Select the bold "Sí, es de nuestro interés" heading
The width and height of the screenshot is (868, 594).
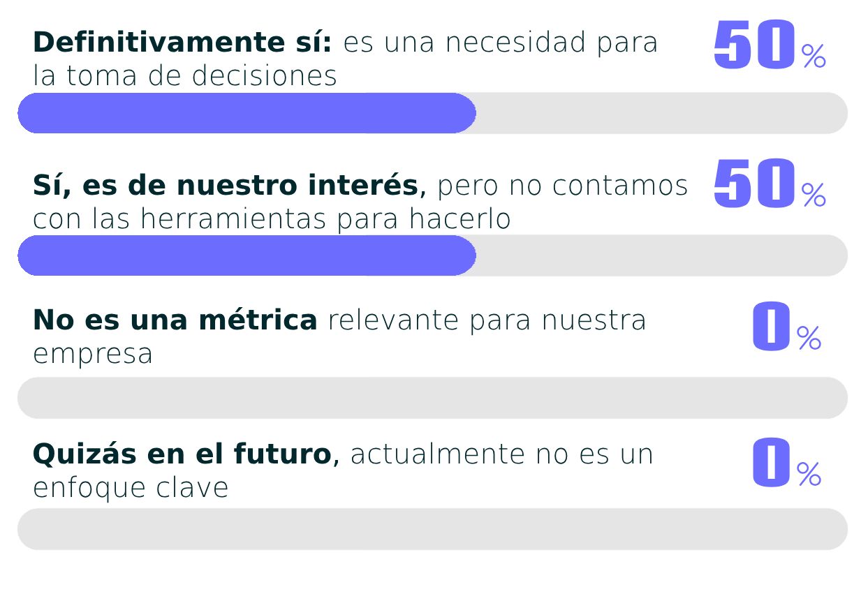[226, 186]
